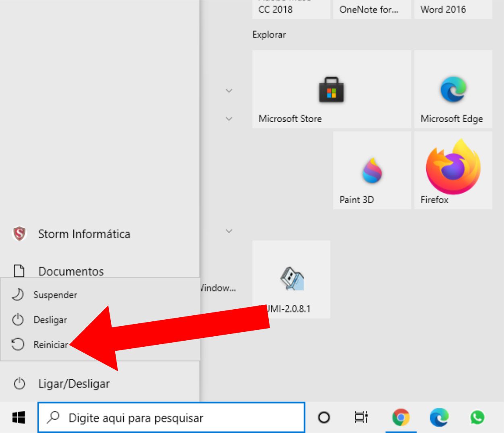Launch Microsoft Edge from the Start tile
504x433 pixels.
[x=453, y=89]
